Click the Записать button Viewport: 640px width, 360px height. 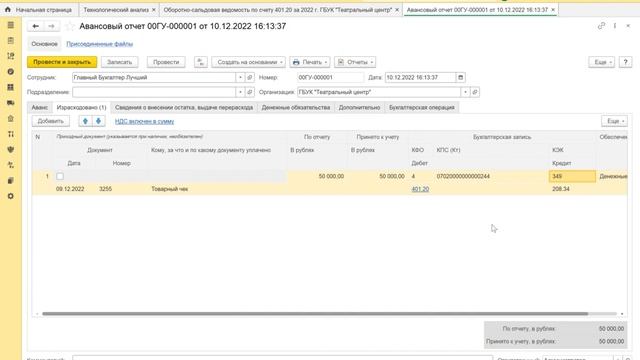point(120,62)
